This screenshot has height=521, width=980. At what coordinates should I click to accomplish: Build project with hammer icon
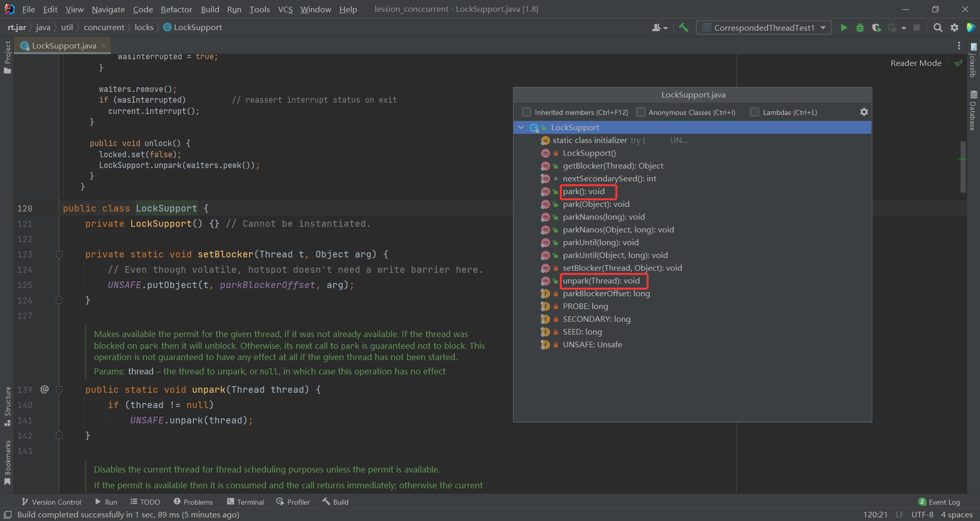[684, 28]
